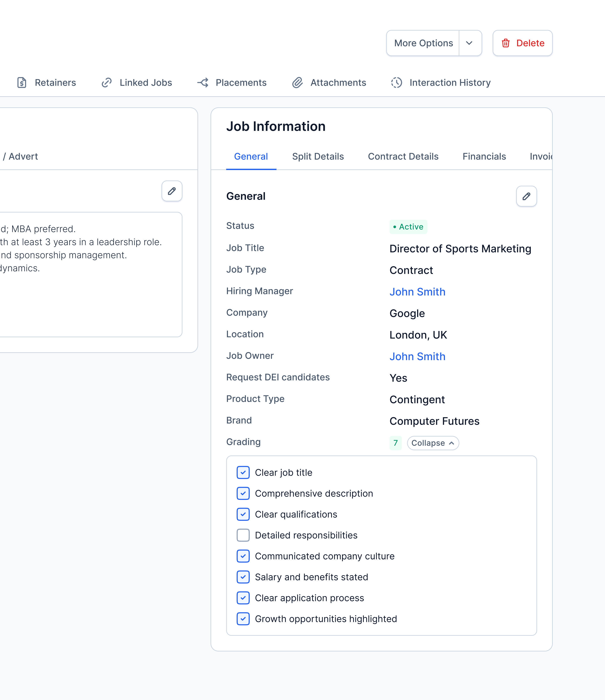
Task: Click the Job Type value Contract
Action: click(x=411, y=270)
